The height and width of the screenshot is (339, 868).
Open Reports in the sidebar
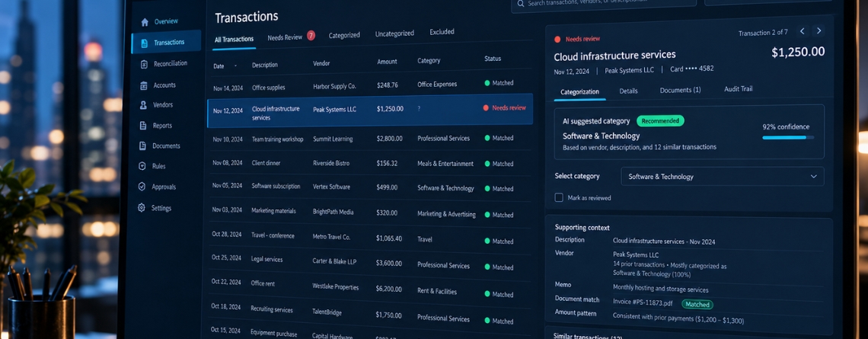164,126
